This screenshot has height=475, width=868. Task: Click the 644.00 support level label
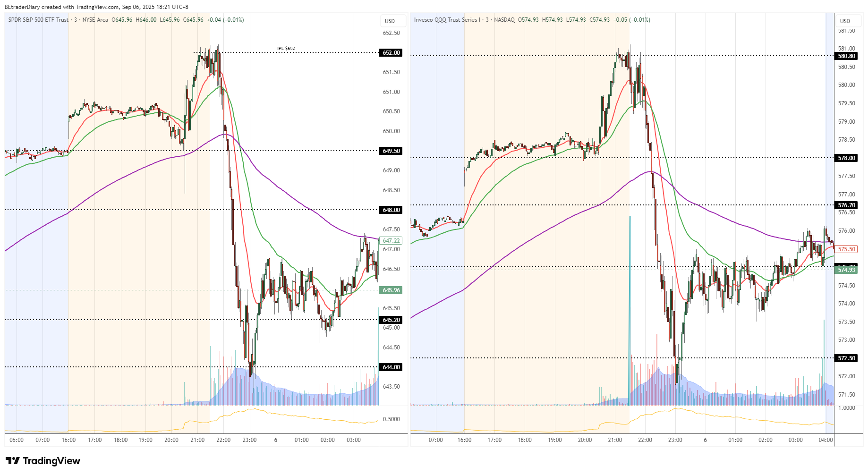391,367
